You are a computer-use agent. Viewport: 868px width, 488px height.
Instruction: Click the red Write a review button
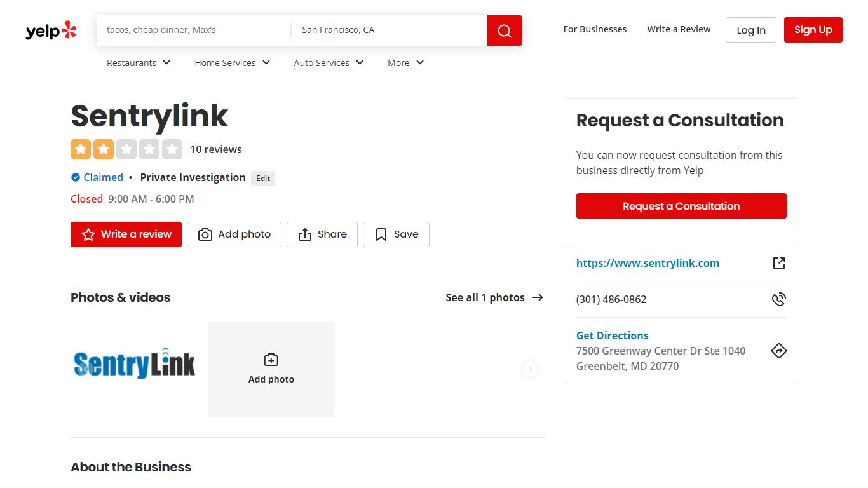click(x=126, y=234)
